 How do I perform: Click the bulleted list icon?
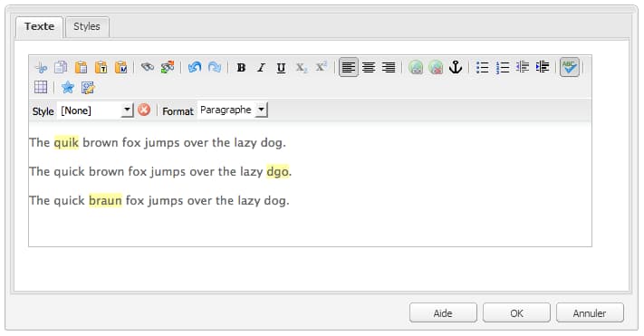(x=483, y=67)
